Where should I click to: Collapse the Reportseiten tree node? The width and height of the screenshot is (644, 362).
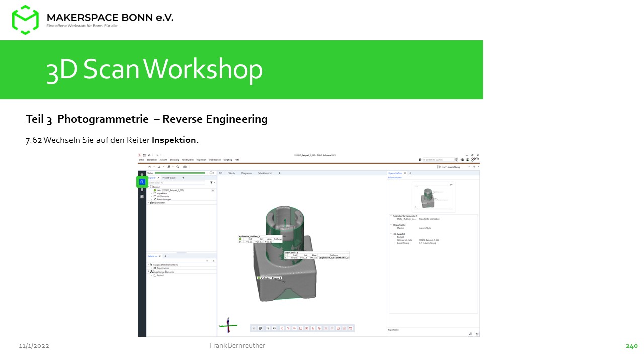click(148, 202)
